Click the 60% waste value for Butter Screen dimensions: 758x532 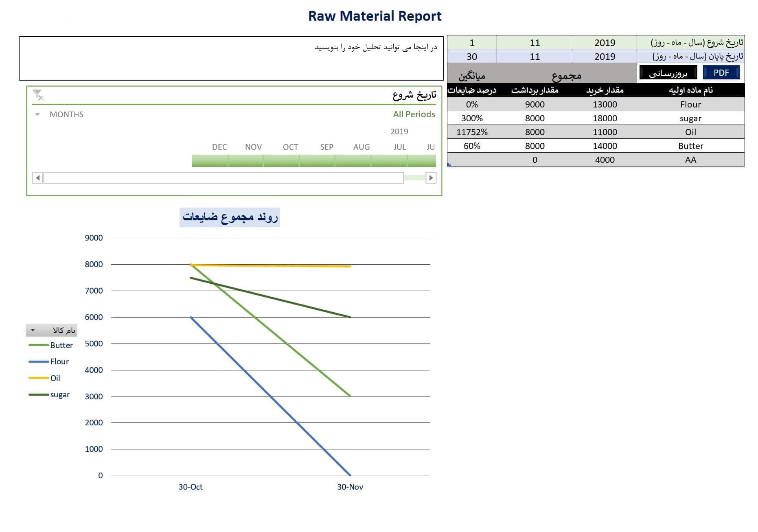point(472,146)
